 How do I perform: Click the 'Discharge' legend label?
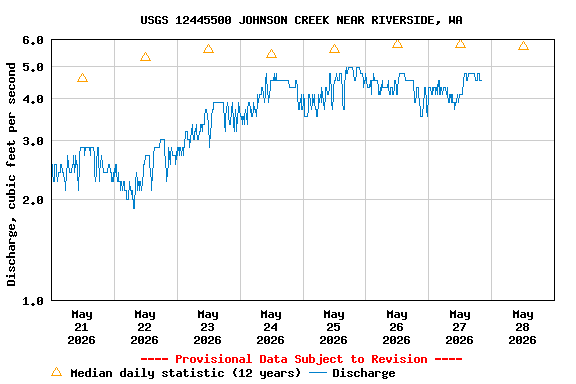pos(364,373)
